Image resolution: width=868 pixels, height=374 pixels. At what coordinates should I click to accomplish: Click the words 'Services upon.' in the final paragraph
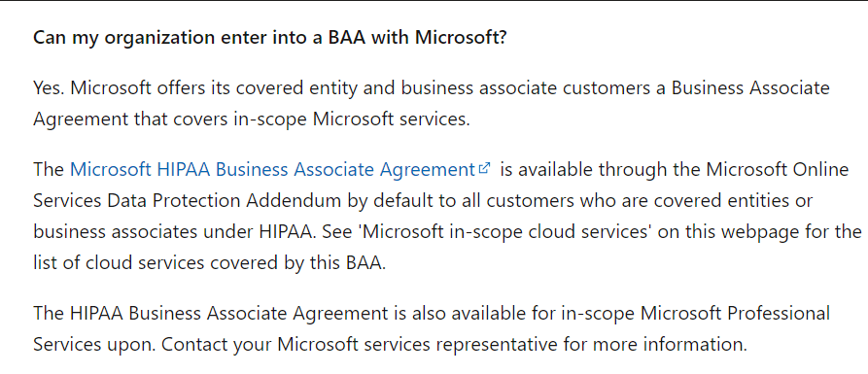pyautogui.click(x=95, y=345)
